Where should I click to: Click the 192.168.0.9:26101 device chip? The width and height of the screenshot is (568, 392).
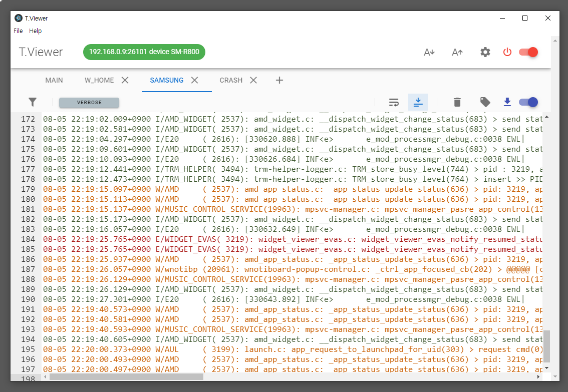[144, 52]
